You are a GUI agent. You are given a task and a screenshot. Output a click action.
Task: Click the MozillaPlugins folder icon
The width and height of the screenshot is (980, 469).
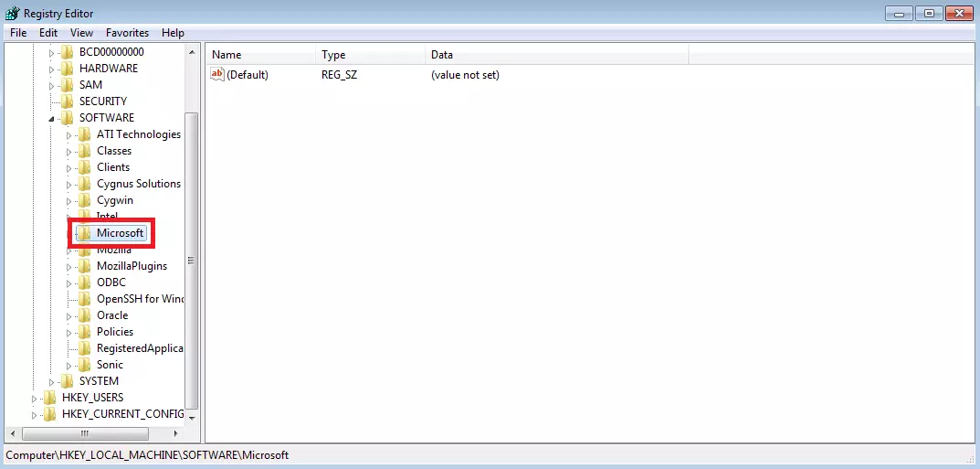pos(85,266)
